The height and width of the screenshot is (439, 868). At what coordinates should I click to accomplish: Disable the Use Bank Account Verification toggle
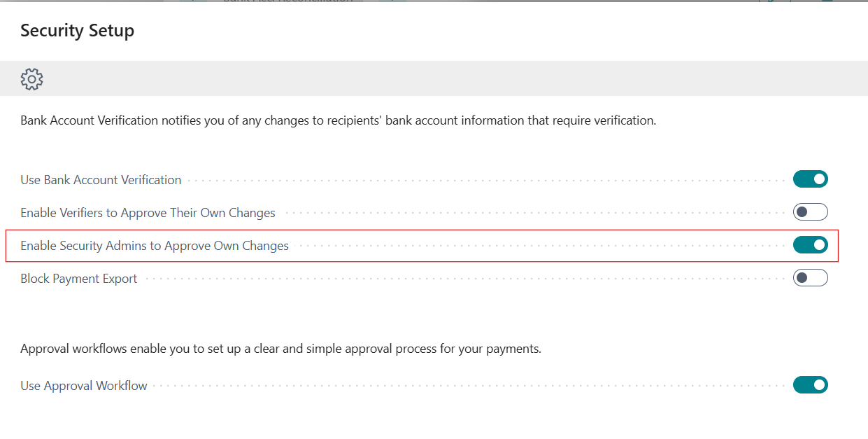(810, 179)
